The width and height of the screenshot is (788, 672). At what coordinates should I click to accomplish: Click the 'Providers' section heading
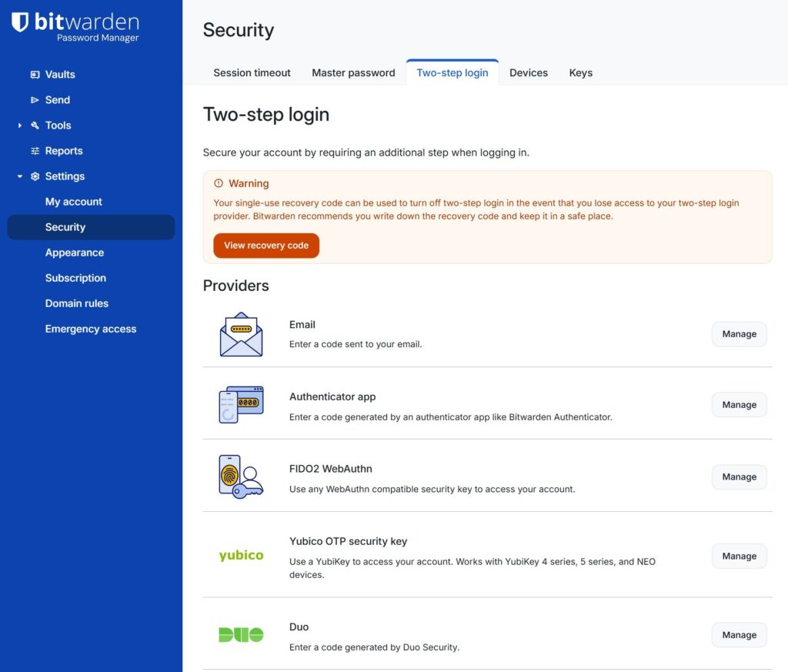tap(236, 286)
